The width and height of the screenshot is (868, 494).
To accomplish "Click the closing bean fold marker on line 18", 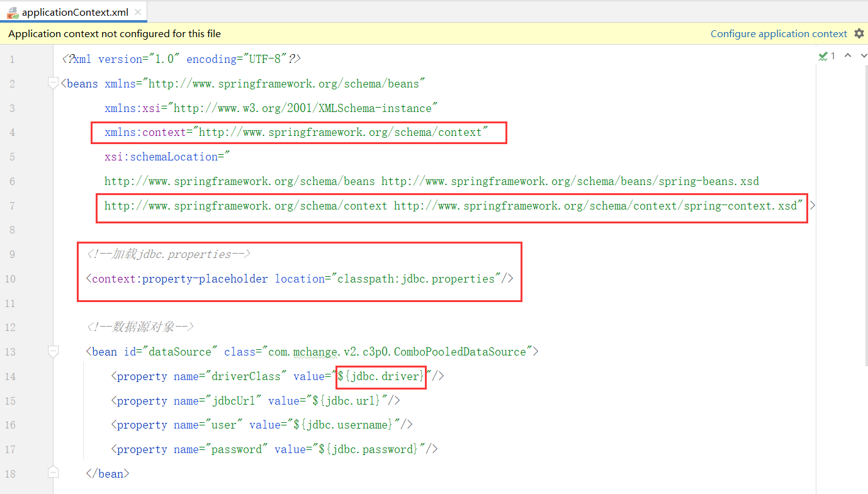I will pos(54,473).
